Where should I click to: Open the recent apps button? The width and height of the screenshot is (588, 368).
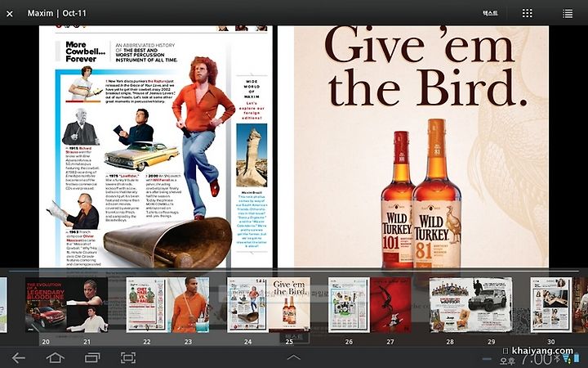[92, 357]
